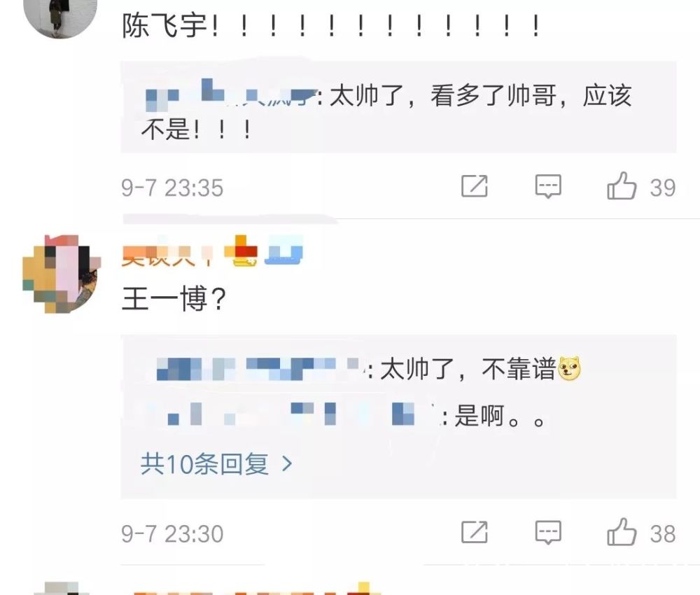Image resolution: width=700 pixels, height=595 pixels.
Task: Open replier name before 太帅了，看多了帅哥
Action: 230,94
